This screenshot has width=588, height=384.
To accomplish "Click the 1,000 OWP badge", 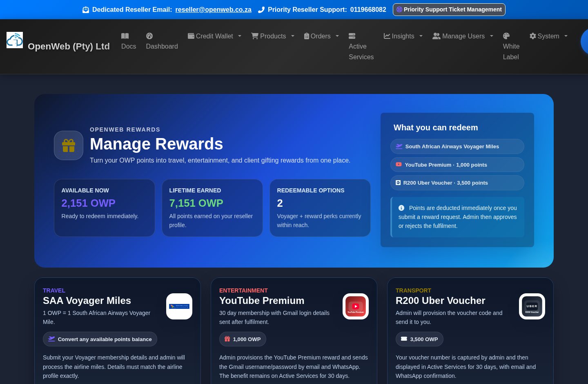I will tap(243, 339).
